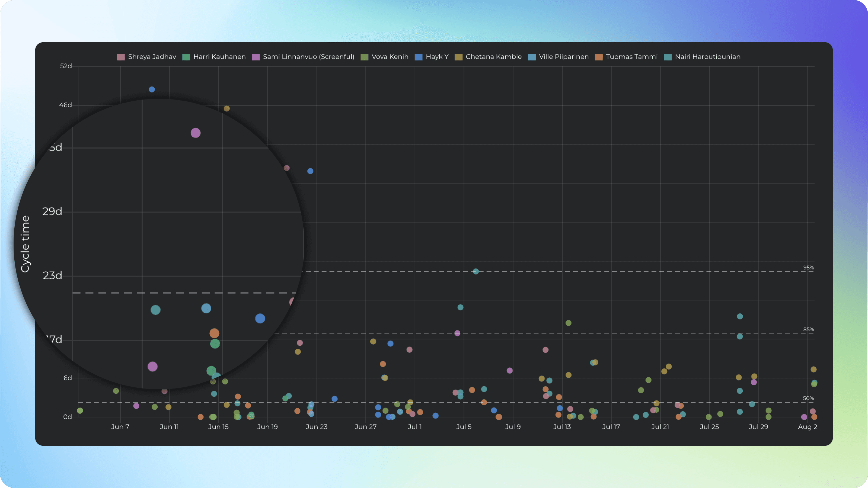The height and width of the screenshot is (488, 868).
Task: Click the teal Nairi Haroutiounian legend swatch
Action: coord(668,57)
